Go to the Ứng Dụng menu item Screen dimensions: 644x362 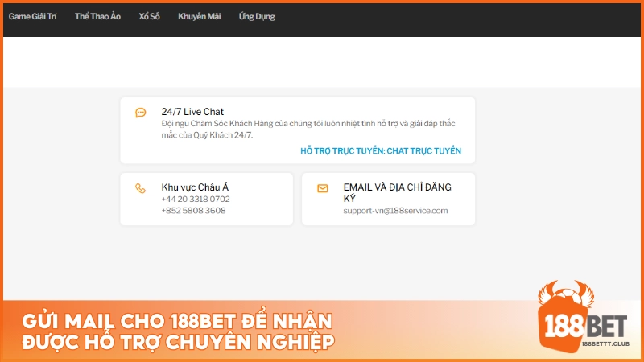(257, 16)
